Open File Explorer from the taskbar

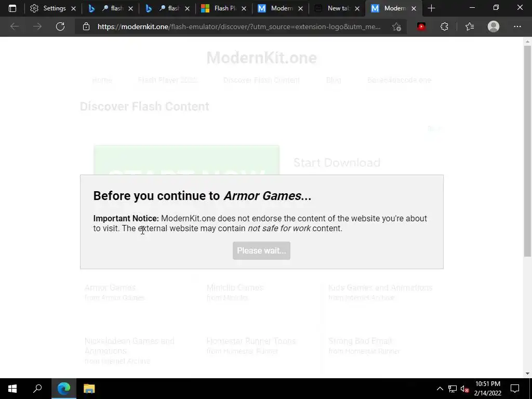coord(89,389)
